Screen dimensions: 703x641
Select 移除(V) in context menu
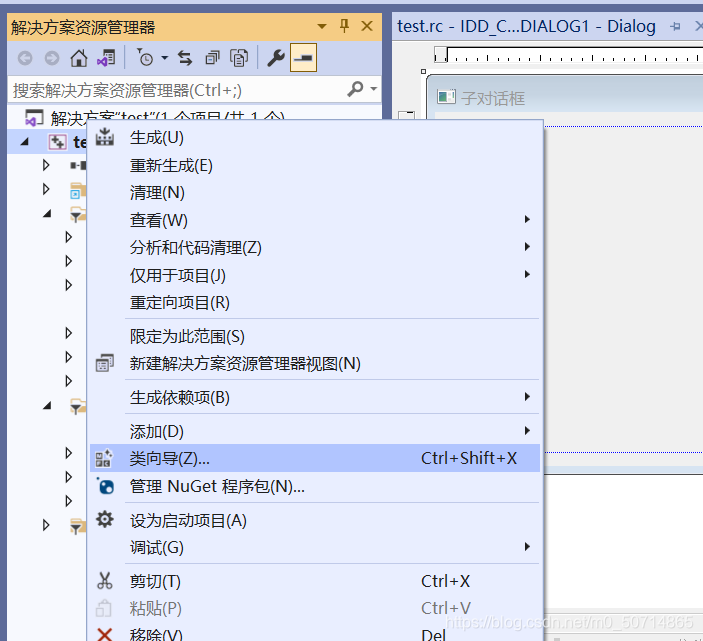point(314,633)
